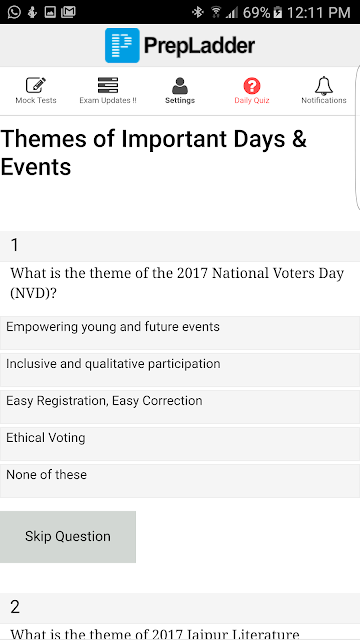The image size is (360, 640).
Task: Tap the PrepLadder blue logo icon
Action: click(122, 45)
